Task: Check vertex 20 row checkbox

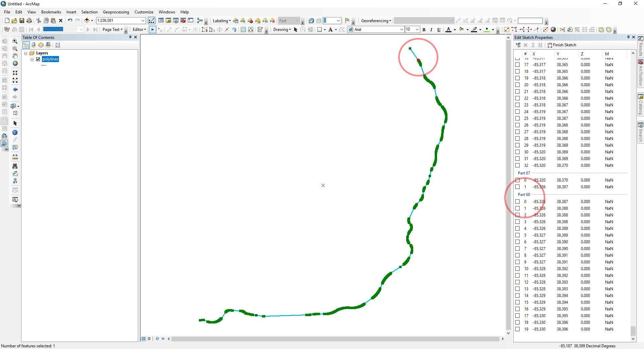Action: pos(518,85)
